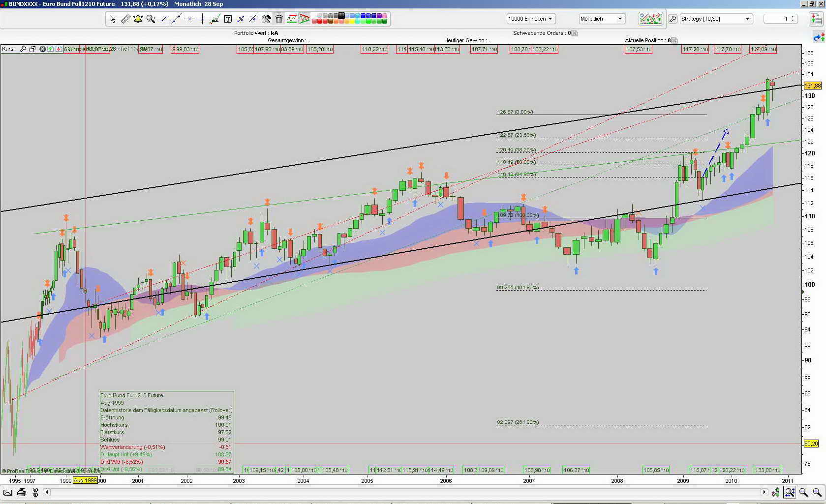Click the horizontal scrollbar left arrow
The width and height of the screenshot is (826, 504).
[x=47, y=492]
